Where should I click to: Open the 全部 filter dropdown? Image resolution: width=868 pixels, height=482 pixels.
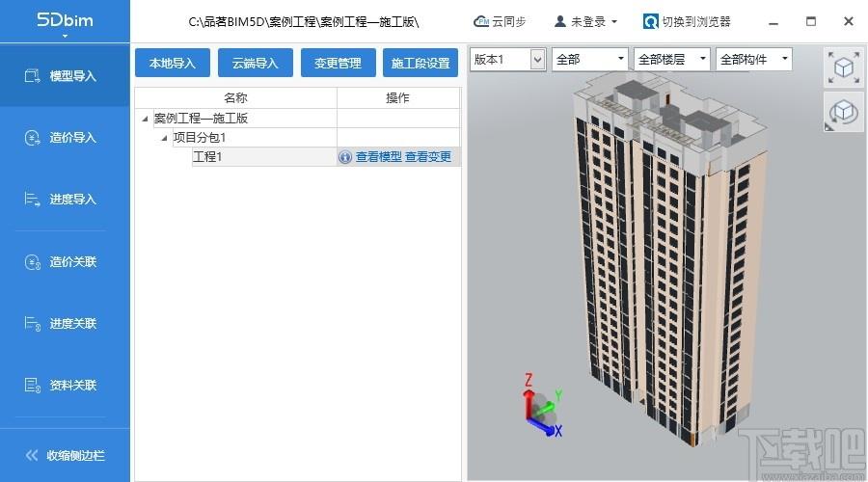[x=590, y=59]
